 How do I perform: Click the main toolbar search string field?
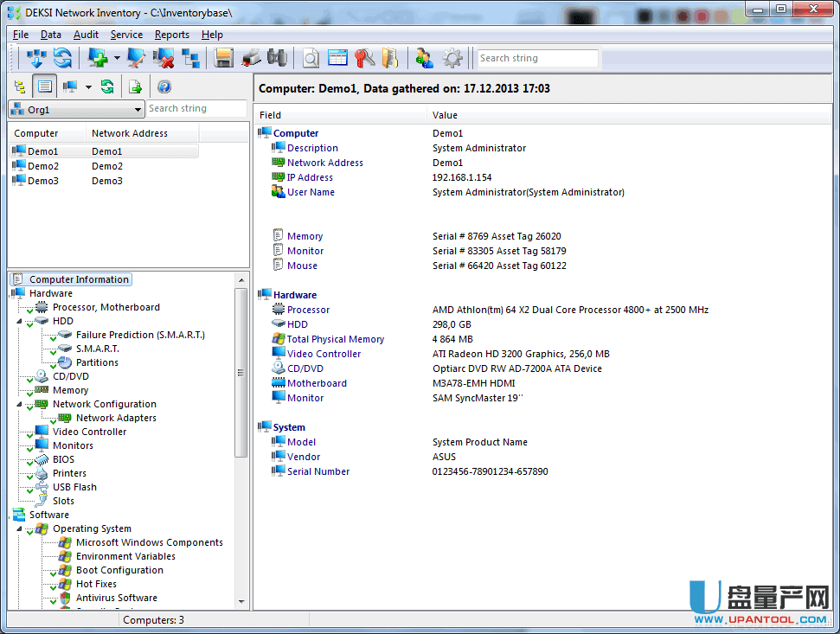pos(537,58)
